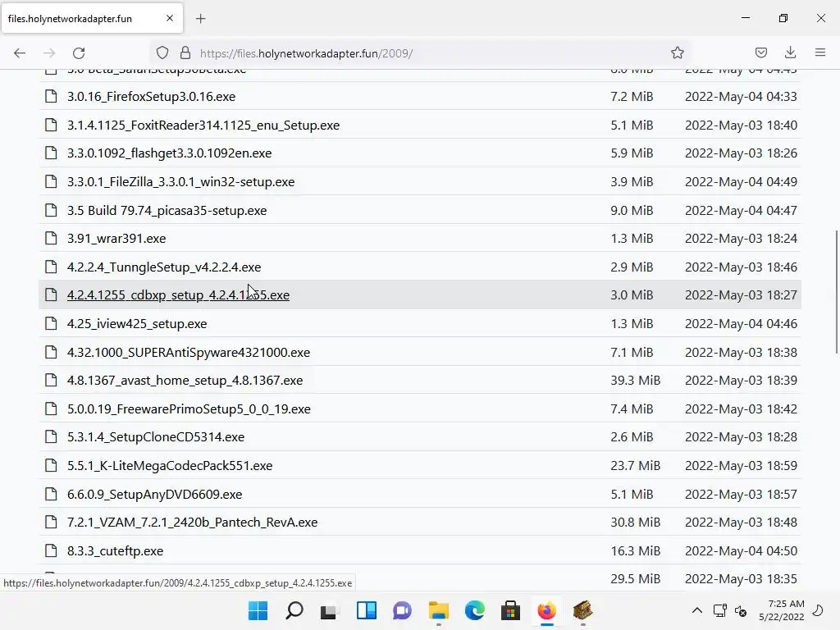Click the padlock site information icon

click(185, 53)
